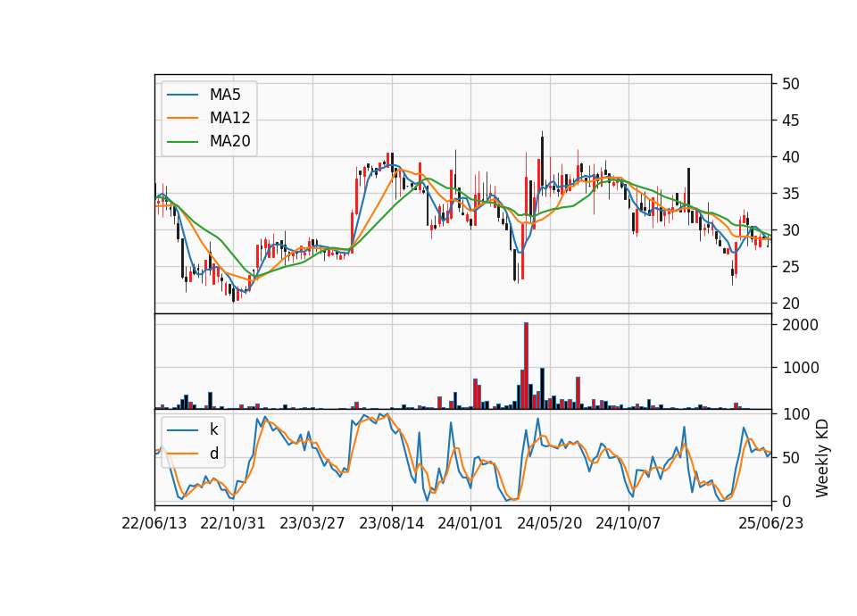The image size is (857, 616).
Task: Click the MA20 legend label
Action: click(229, 141)
